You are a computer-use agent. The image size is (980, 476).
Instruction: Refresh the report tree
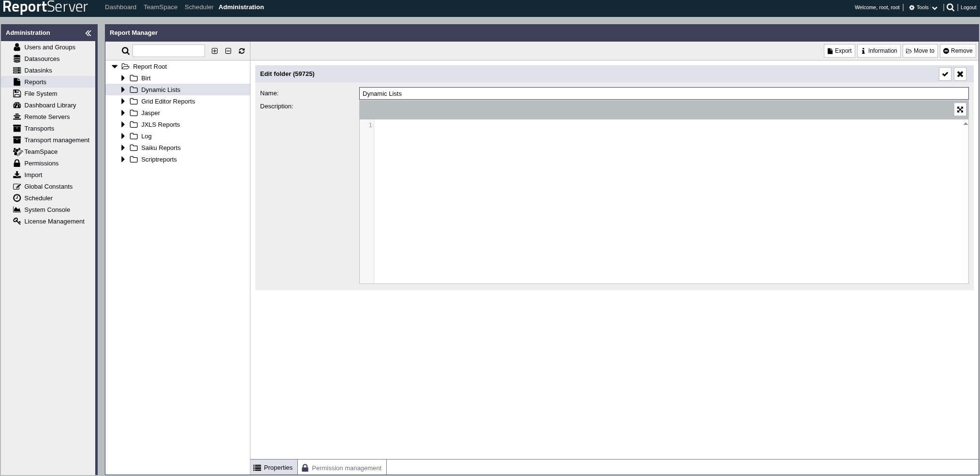[x=242, y=51]
